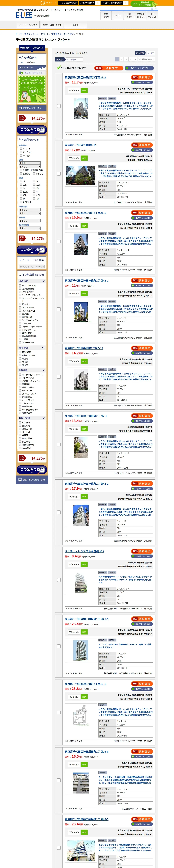Open 賃料 上限なし dropdown
The image size is (174, 868).
point(30,167)
